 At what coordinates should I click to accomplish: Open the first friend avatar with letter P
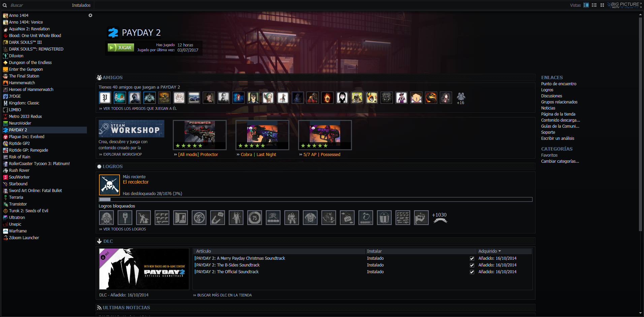(x=105, y=98)
